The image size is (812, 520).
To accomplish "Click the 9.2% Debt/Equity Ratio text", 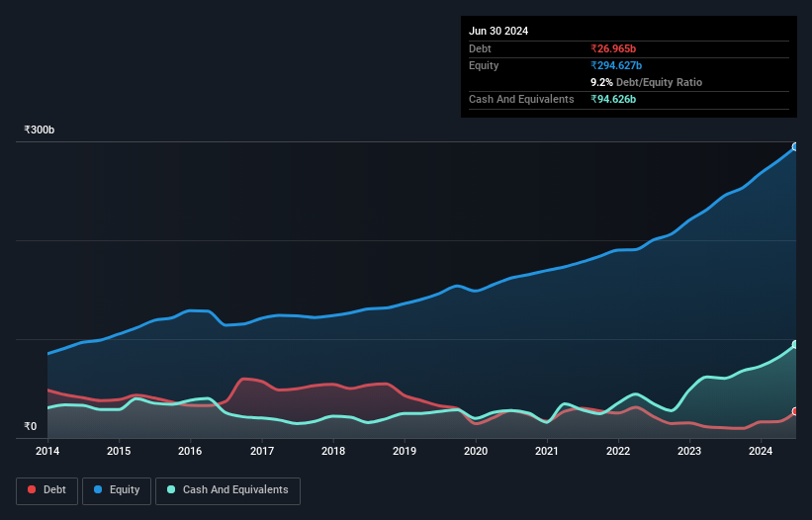I will (646, 82).
